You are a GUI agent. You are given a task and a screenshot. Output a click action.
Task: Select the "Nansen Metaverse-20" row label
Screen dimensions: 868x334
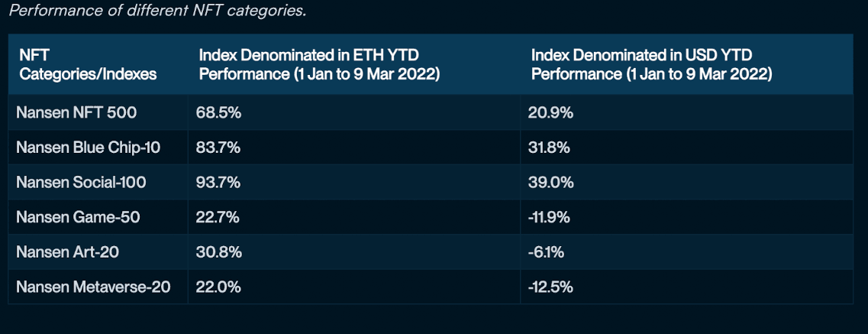93,287
